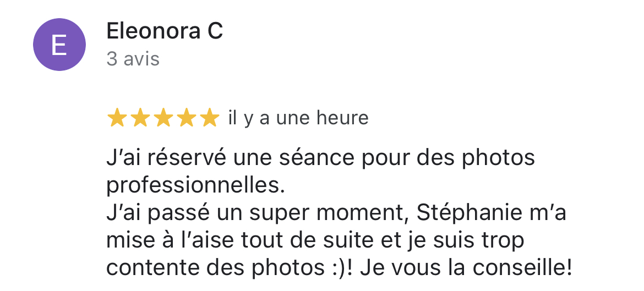Viewport: 644px width, 291px height.
Task: Click the phrase "J'ai réservé" in the review
Action: (166, 158)
